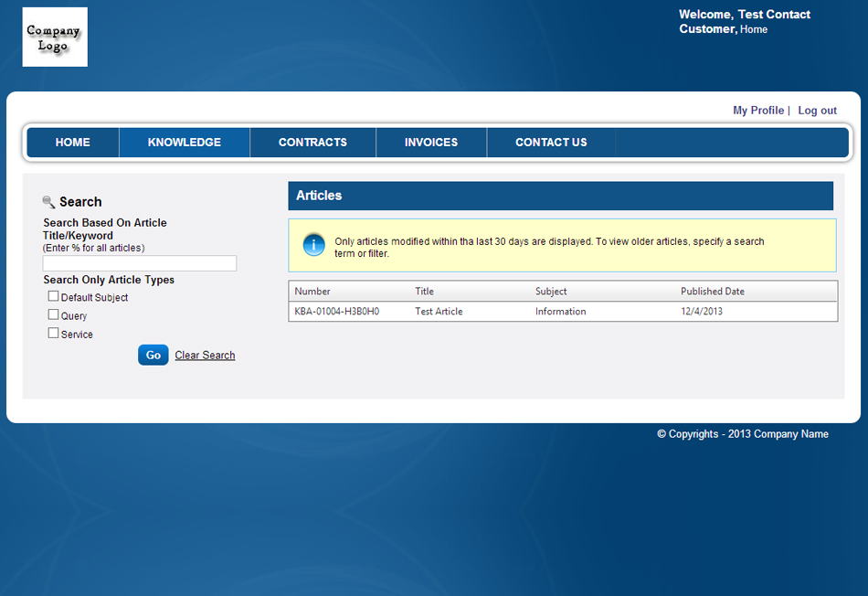868x596 pixels.
Task: Click the Clear Search link
Action: pyautogui.click(x=205, y=356)
